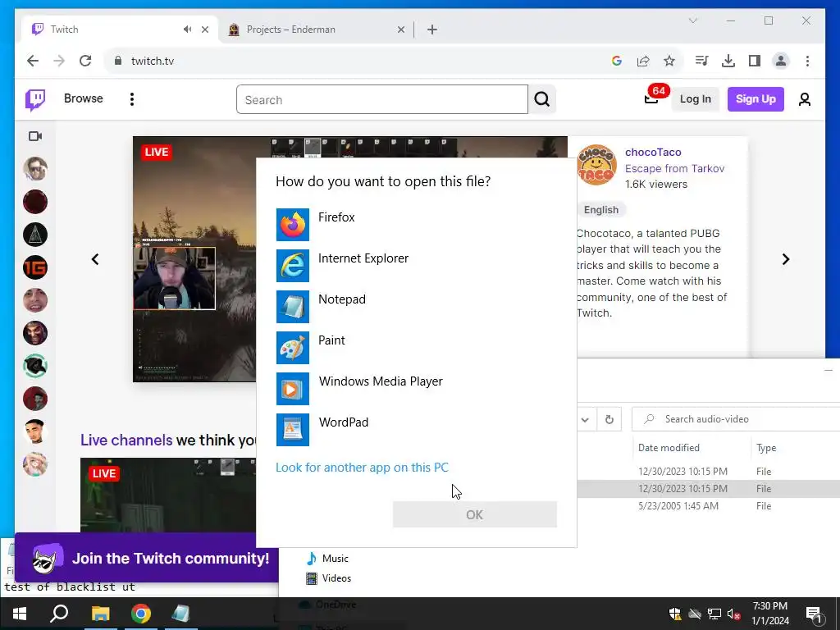Open the Twitch home logo

35,99
